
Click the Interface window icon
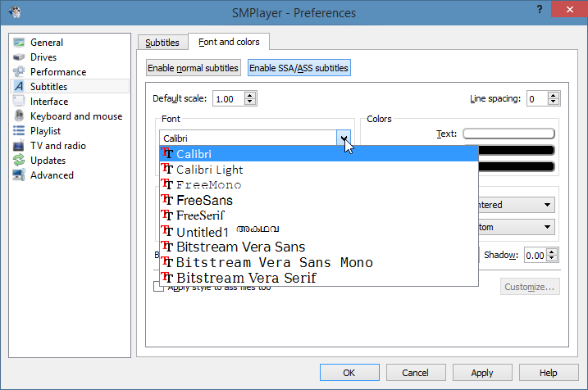(x=19, y=101)
